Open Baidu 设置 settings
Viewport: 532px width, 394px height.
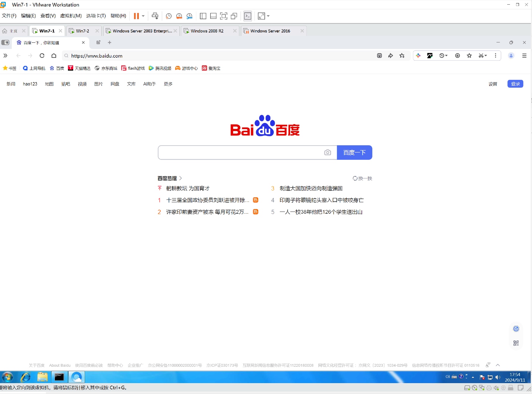tap(493, 84)
